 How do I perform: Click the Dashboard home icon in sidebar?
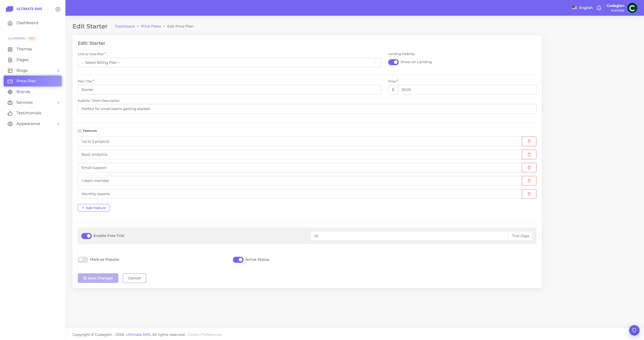tap(10, 23)
